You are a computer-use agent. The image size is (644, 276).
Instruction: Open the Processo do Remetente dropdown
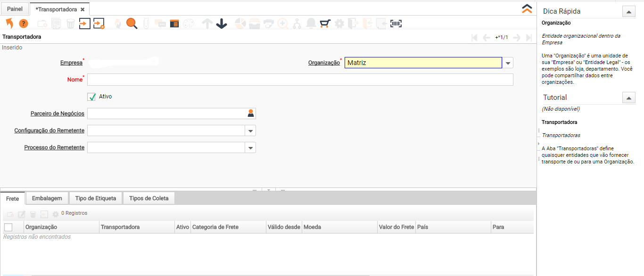[x=250, y=148]
